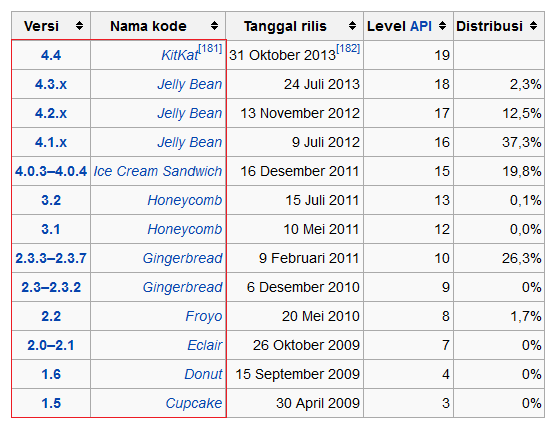Sort table by Level API arrows

442,26
